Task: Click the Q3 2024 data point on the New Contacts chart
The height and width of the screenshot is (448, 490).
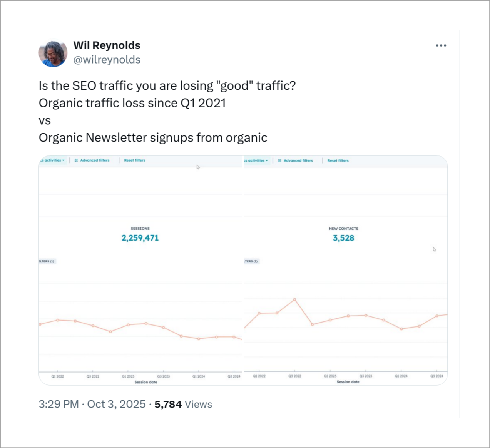Action: [x=437, y=316]
